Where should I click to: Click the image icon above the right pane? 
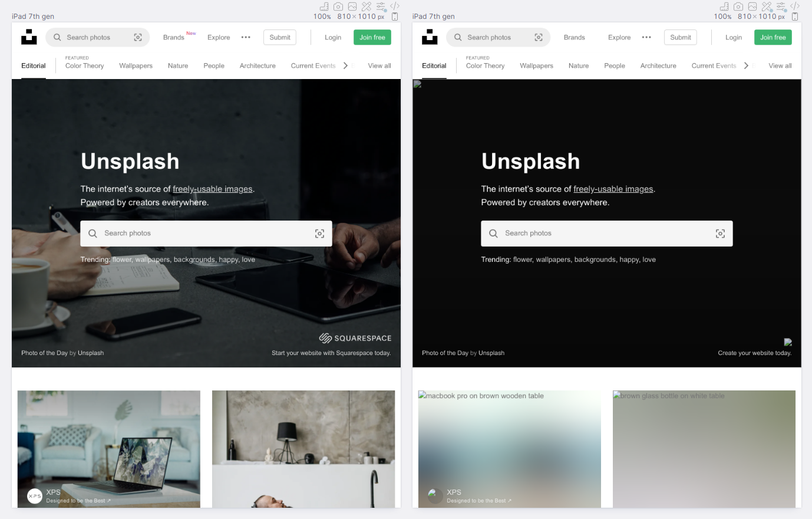point(752,6)
